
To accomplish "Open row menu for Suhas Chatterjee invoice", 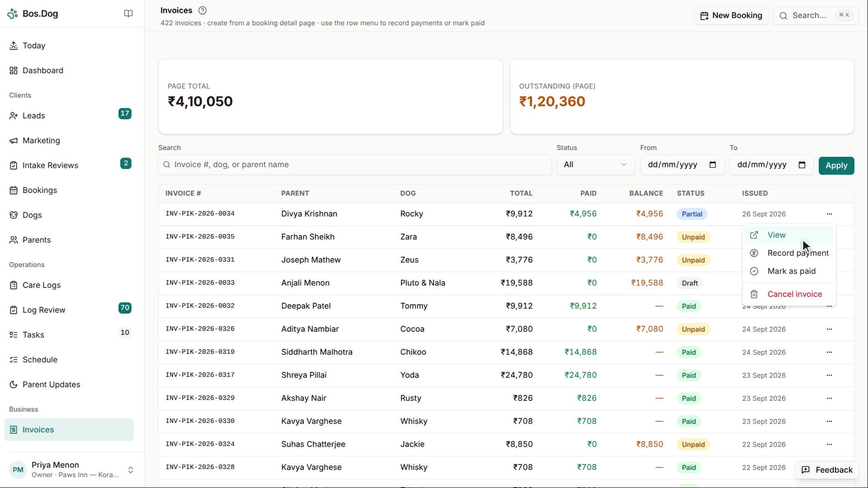I will (x=829, y=444).
